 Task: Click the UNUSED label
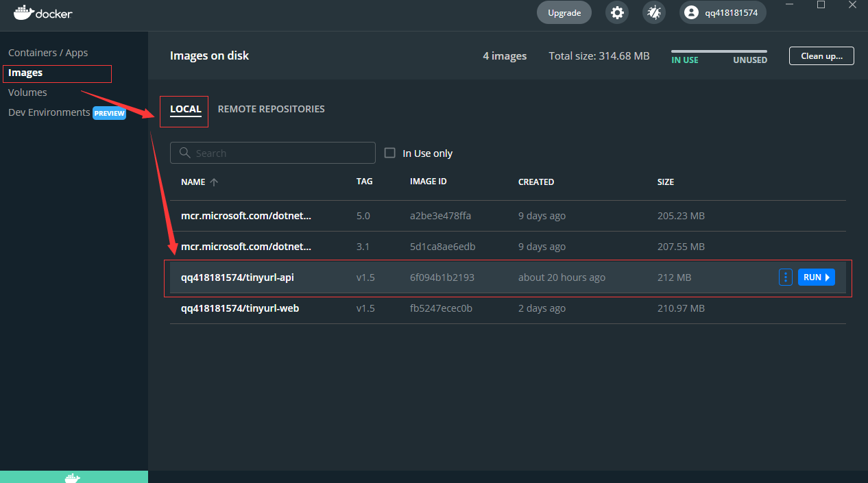750,60
